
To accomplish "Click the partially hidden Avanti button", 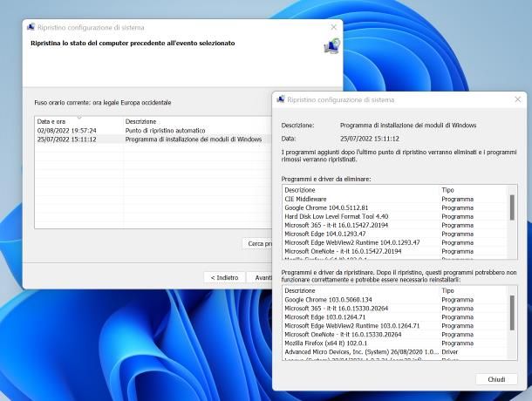I will click(261, 277).
